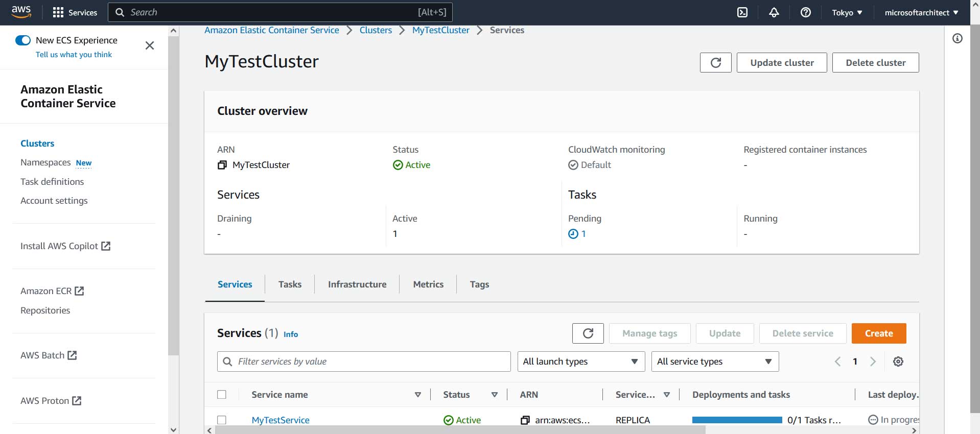Open the Services Info link
This screenshot has width=980, height=434.
(x=291, y=334)
